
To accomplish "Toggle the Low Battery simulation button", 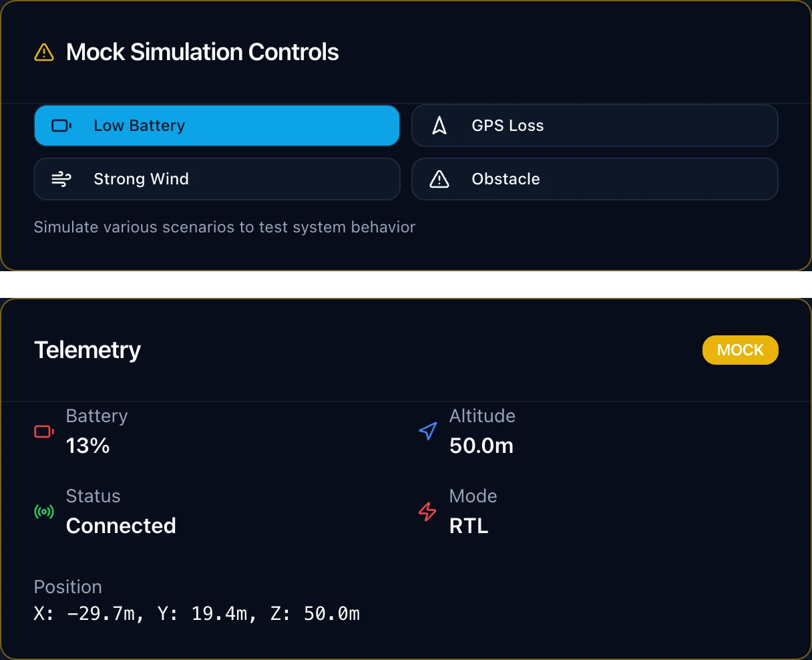I will pos(217,126).
